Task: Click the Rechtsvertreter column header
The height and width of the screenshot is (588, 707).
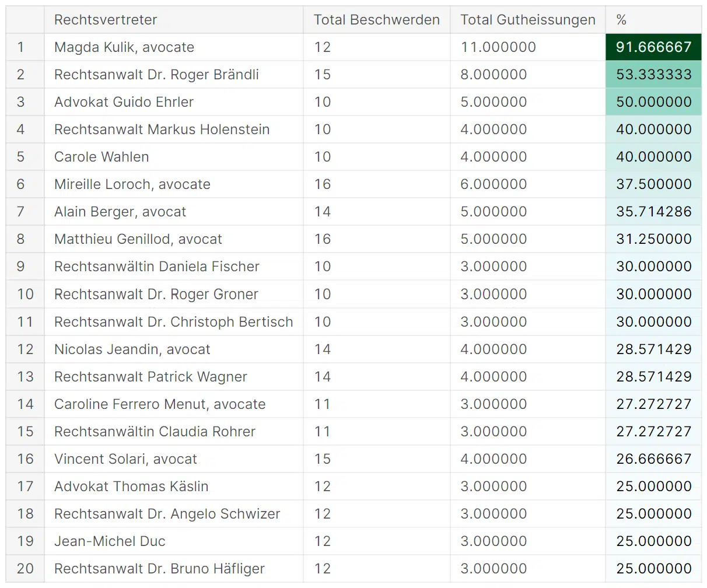Action: click(106, 20)
